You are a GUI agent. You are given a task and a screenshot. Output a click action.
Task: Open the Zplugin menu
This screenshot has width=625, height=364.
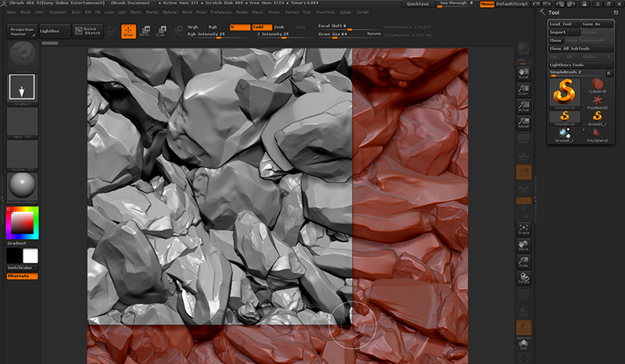(345, 12)
